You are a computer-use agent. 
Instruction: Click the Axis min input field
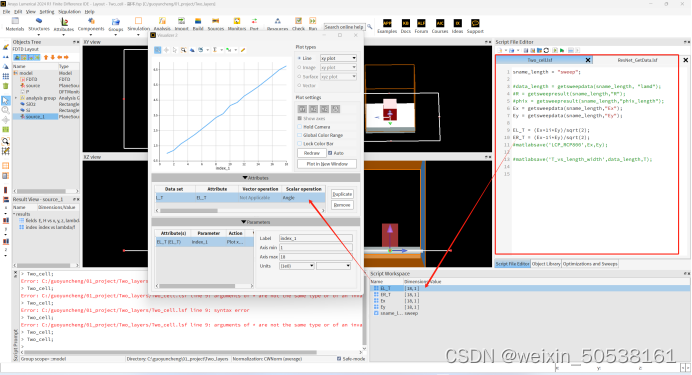(316, 248)
